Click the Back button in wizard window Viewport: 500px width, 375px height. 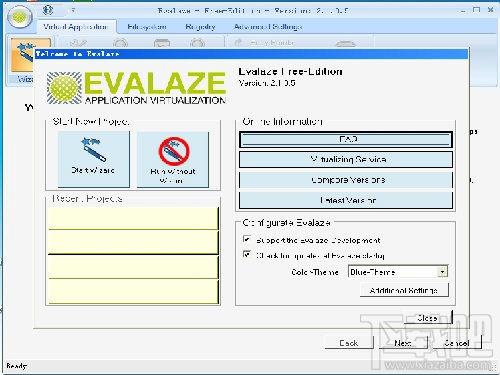click(349, 343)
